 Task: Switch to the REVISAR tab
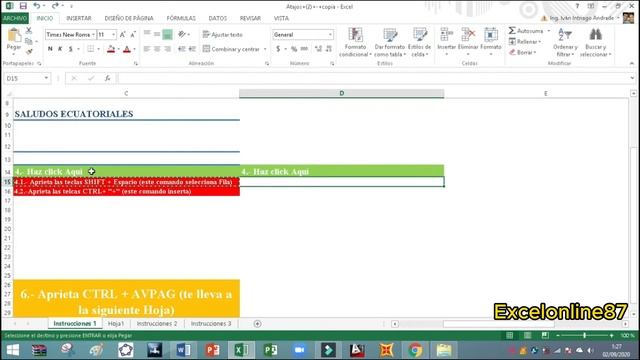pyautogui.click(x=250, y=18)
